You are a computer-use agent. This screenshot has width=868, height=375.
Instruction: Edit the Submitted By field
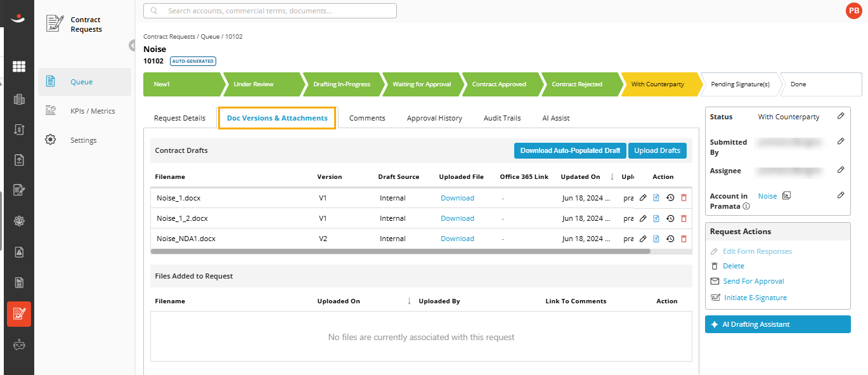[841, 141]
